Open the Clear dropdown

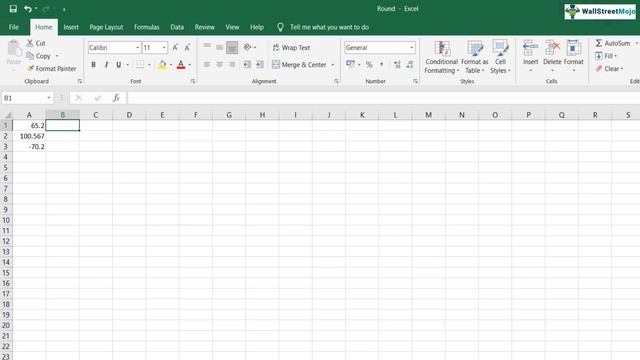point(609,69)
